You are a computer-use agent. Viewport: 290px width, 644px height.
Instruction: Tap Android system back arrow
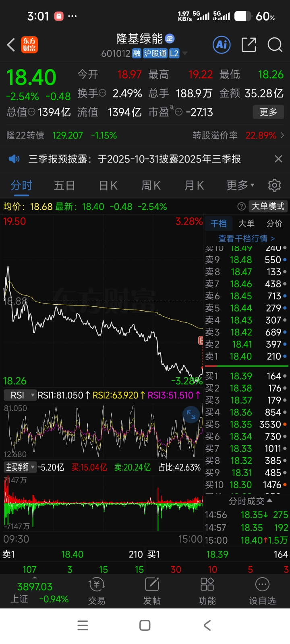click(207, 625)
